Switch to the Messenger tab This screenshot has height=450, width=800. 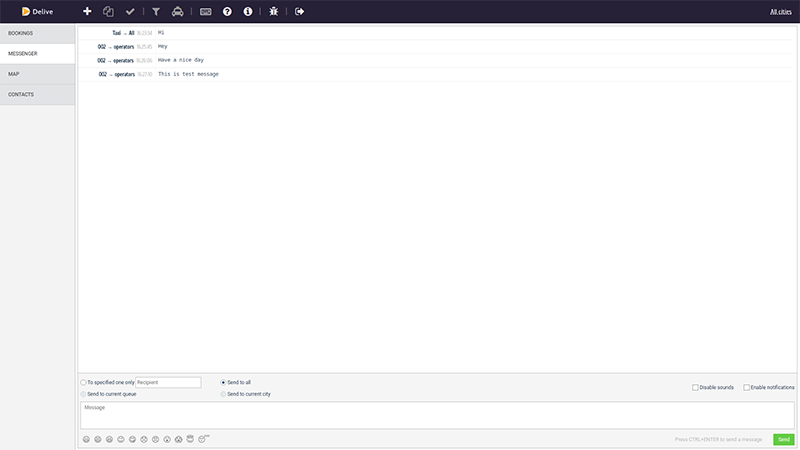[x=37, y=54]
